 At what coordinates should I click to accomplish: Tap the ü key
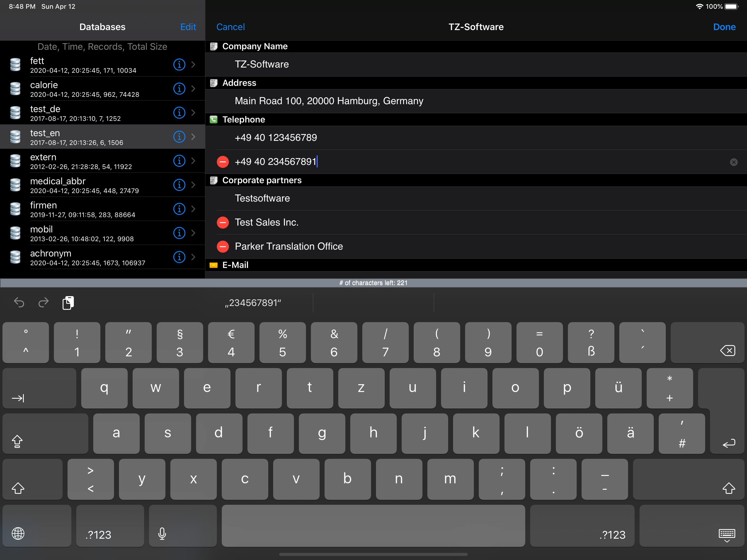(618, 388)
